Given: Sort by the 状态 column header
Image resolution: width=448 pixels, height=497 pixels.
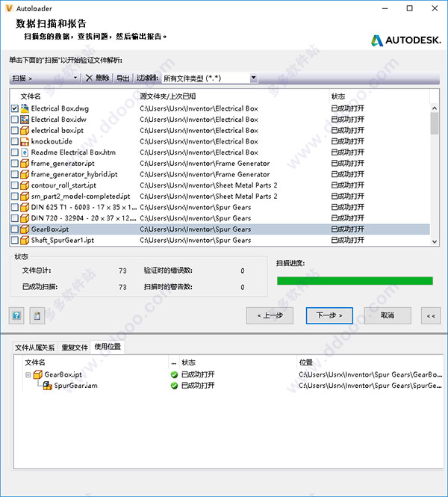Looking at the screenshot, I should 338,96.
